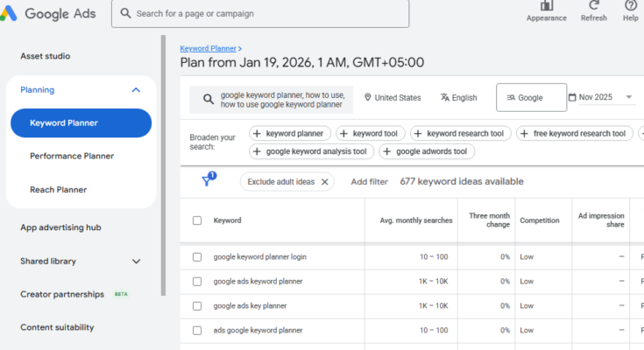Viewport: 644px width, 350px height.
Task: Sort by Three month change column
Action: (x=489, y=220)
